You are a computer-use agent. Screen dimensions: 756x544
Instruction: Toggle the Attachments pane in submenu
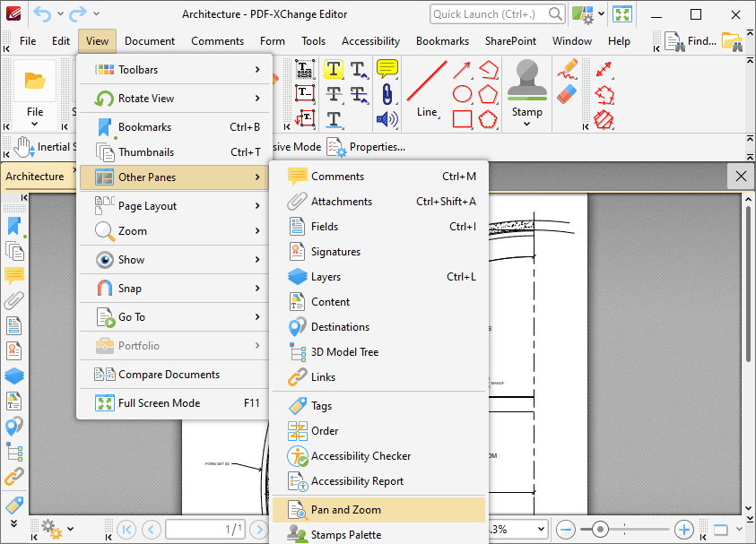379,202
